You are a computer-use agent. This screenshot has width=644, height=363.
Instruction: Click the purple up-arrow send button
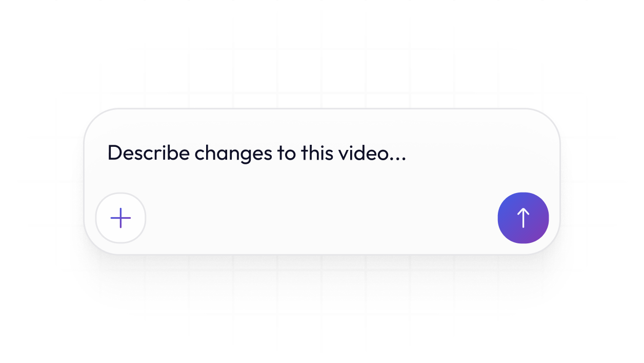click(523, 218)
